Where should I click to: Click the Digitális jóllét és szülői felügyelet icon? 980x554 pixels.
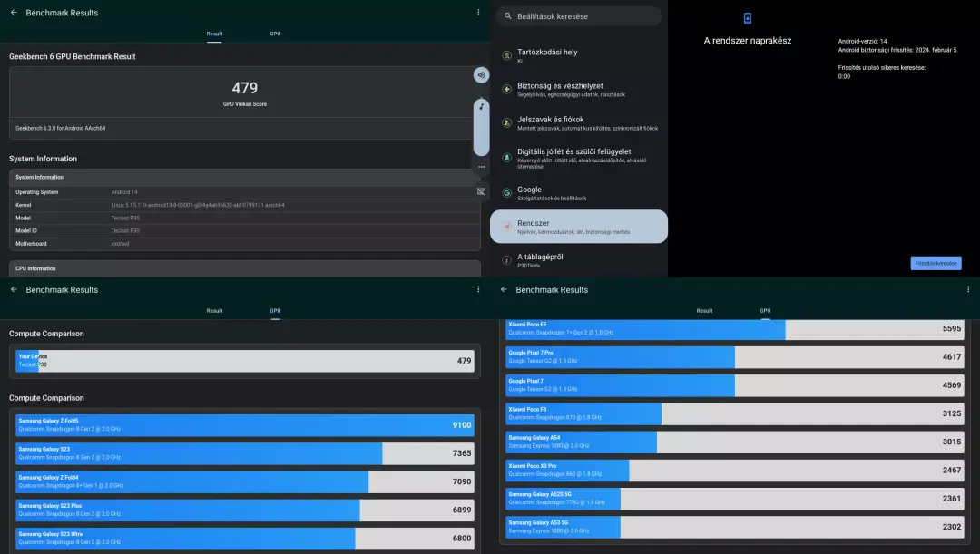pyautogui.click(x=507, y=158)
